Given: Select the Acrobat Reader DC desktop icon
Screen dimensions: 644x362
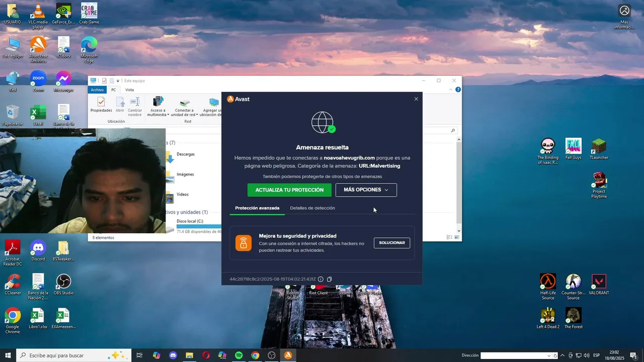Looking at the screenshot, I should tap(13, 253).
